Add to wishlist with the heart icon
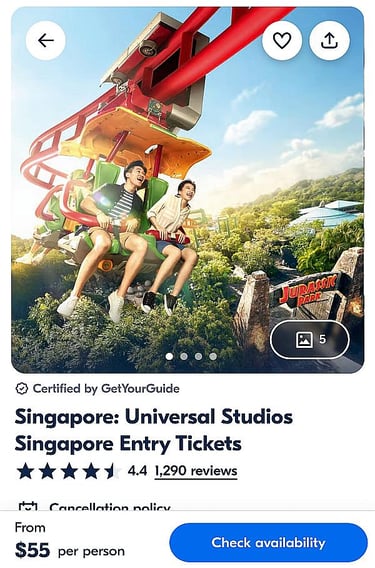The width and height of the screenshot is (375, 568). 282,40
